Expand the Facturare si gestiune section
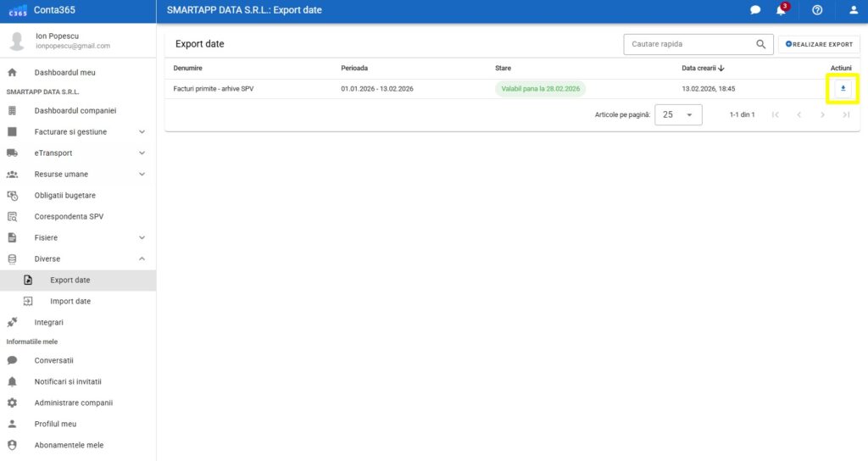Viewport: 868px width, 461px height. pyautogui.click(x=142, y=132)
